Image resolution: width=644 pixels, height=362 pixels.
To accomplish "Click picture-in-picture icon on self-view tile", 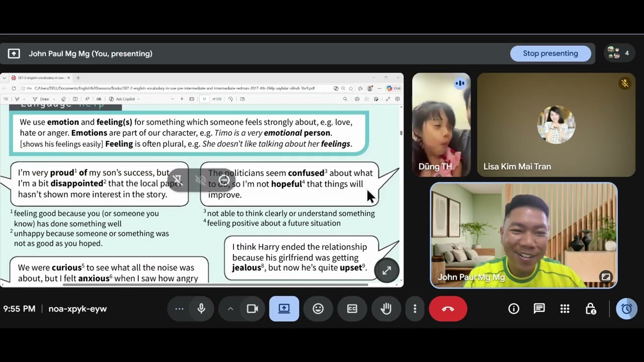I will pos(606,277).
